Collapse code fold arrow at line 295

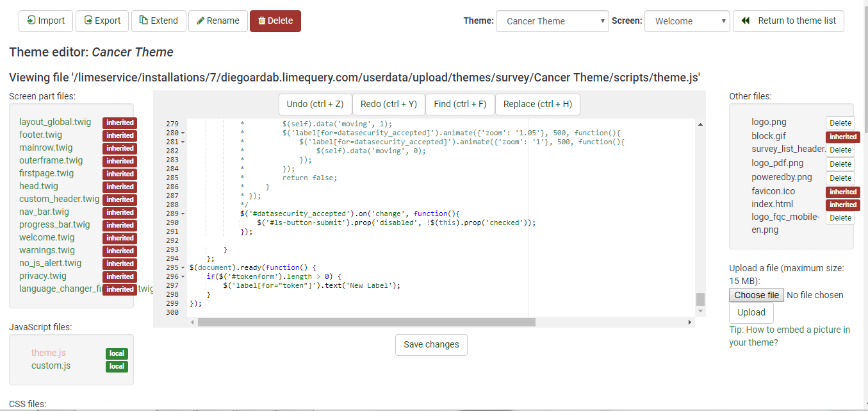(x=183, y=267)
